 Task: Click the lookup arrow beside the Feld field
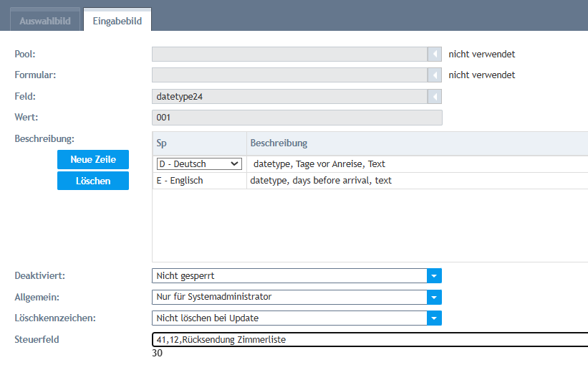tap(435, 96)
